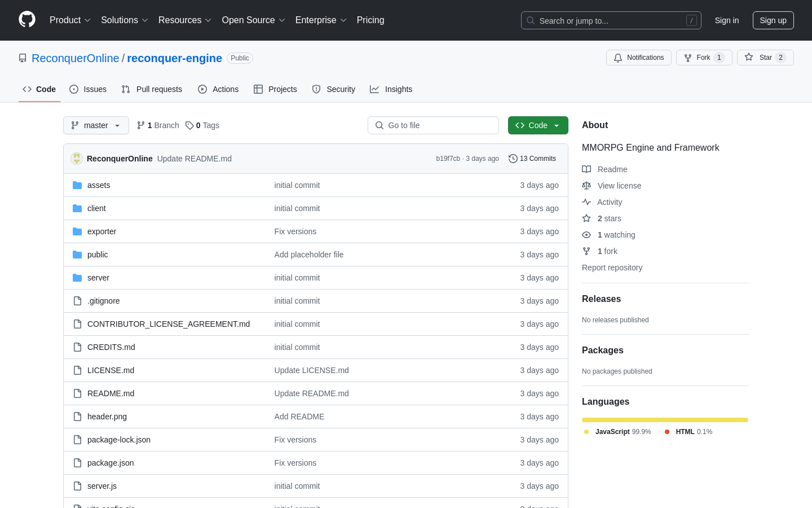This screenshot has height=508, width=812.
Task: Expand the Product menu
Action: pyautogui.click(x=70, y=20)
